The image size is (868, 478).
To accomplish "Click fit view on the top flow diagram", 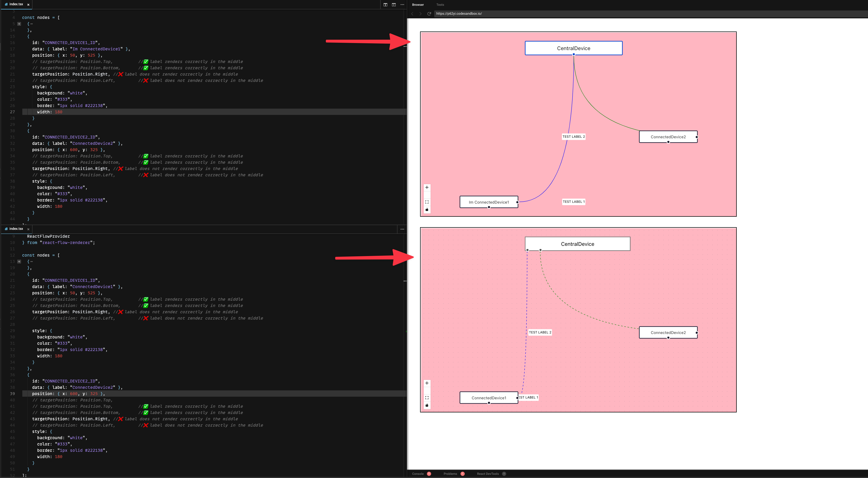I will tap(427, 202).
